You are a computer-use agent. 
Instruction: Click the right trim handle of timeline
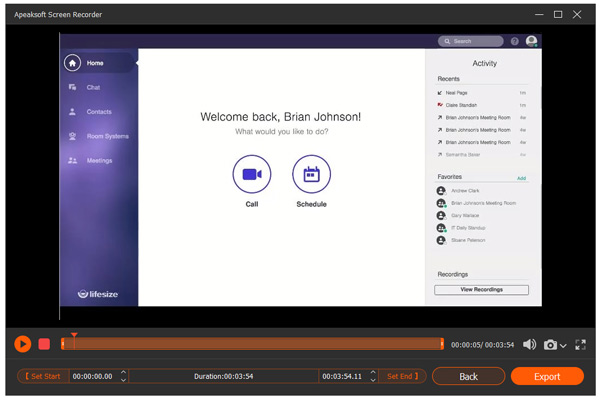442,344
